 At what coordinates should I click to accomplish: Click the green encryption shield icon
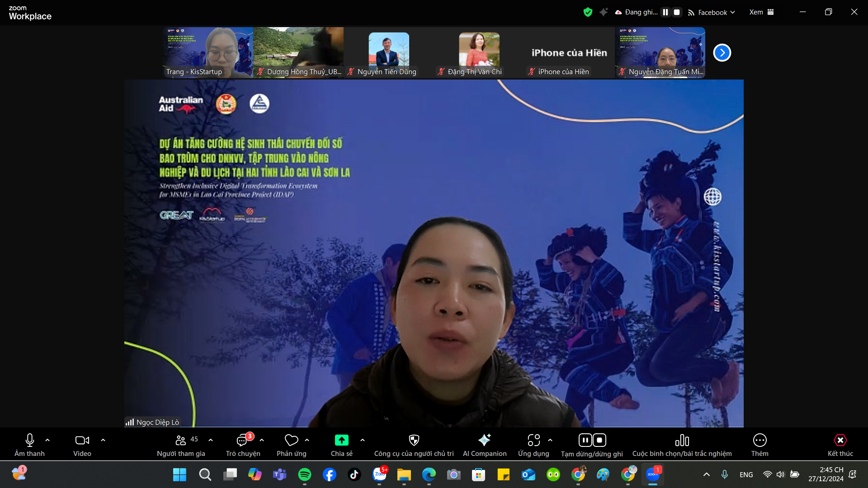pyautogui.click(x=588, y=12)
